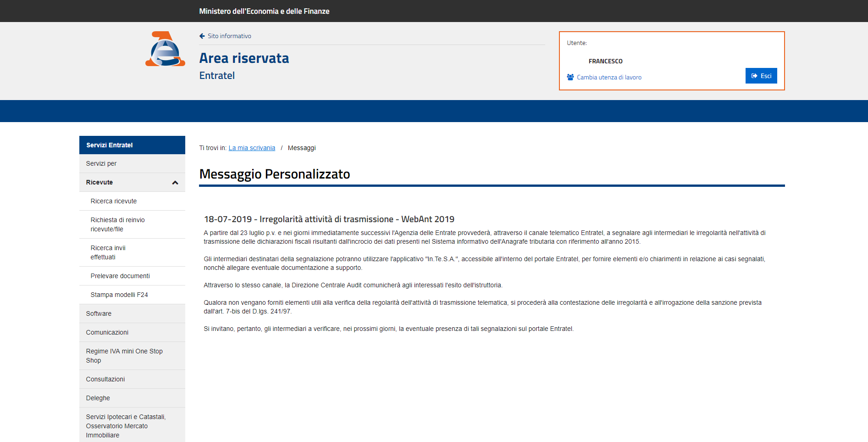Click the back arrow beside Sito informativo
Viewport: 868px width, 442px height.
pos(202,36)
